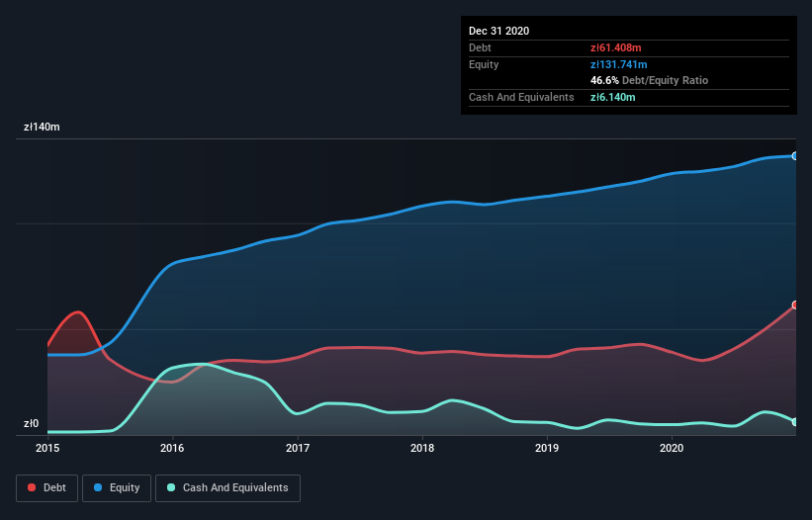Click the Debt row label in tooltip
The image size is (812, 520).
480,47
